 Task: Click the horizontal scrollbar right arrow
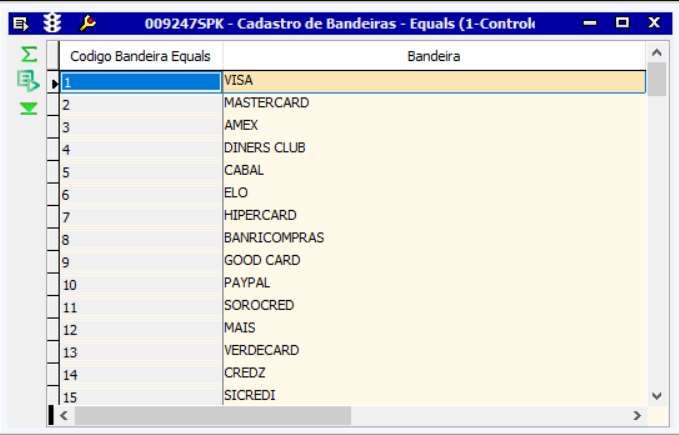637,416
